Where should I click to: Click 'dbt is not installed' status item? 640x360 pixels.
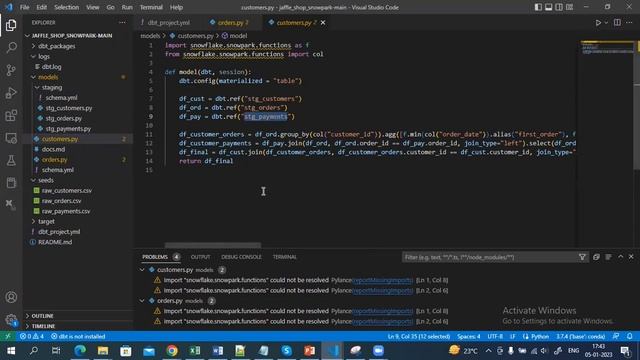pos(78,336)
